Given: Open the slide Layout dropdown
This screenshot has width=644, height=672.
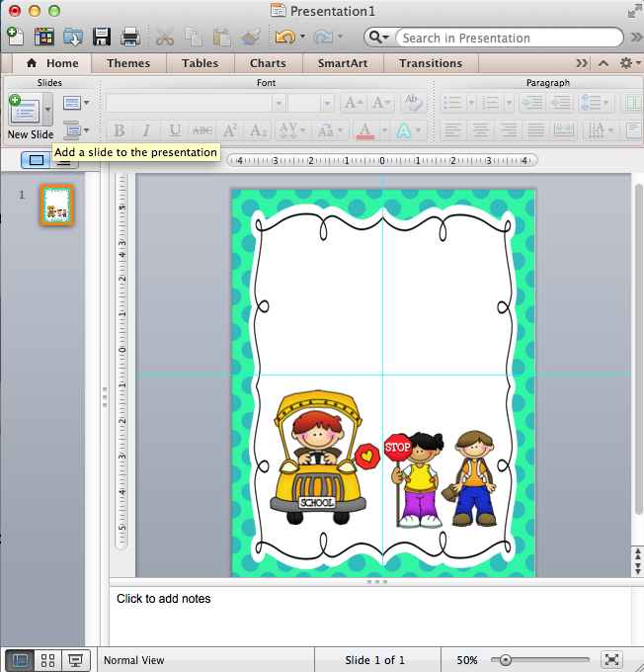Looking at the screenshot, I should pyautogui.click(x=76, y=103).
